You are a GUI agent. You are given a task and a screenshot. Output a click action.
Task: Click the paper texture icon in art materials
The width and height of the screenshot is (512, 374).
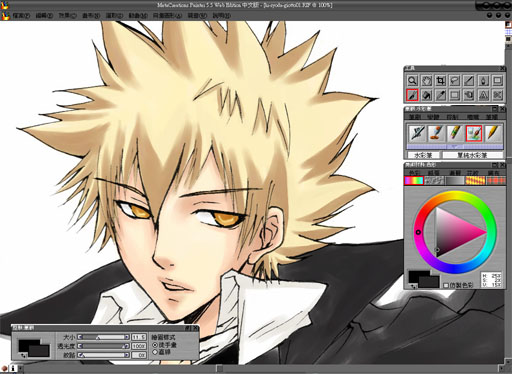coord(434,181)
